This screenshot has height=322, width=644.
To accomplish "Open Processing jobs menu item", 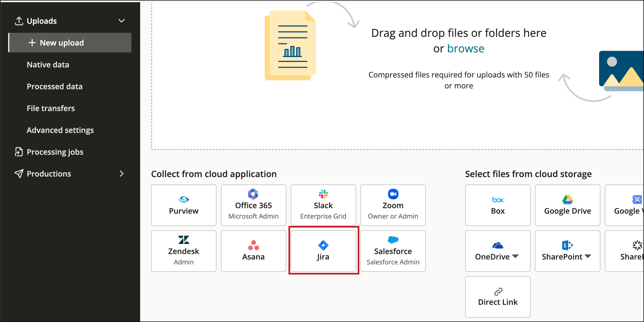I will click(55, 152).
